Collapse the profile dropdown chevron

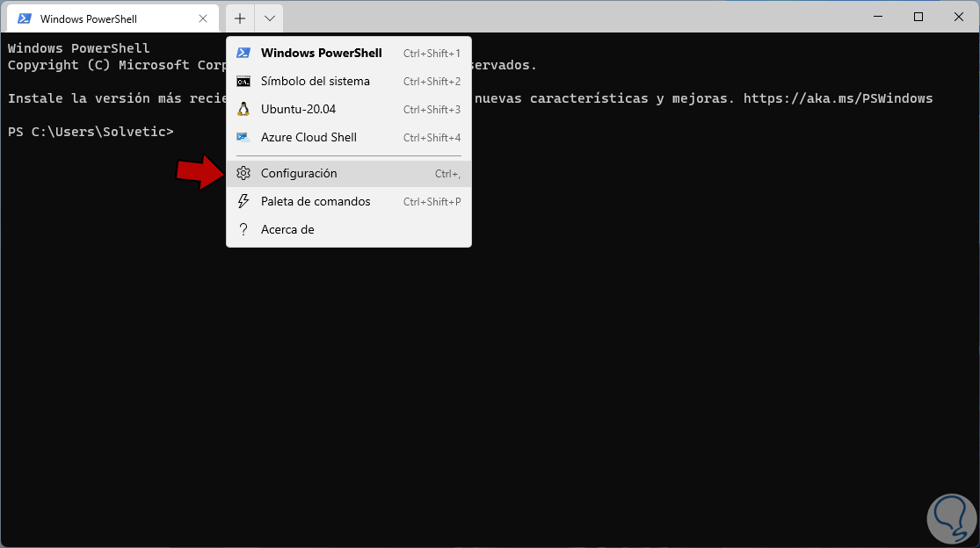click(x=269, y=18)
